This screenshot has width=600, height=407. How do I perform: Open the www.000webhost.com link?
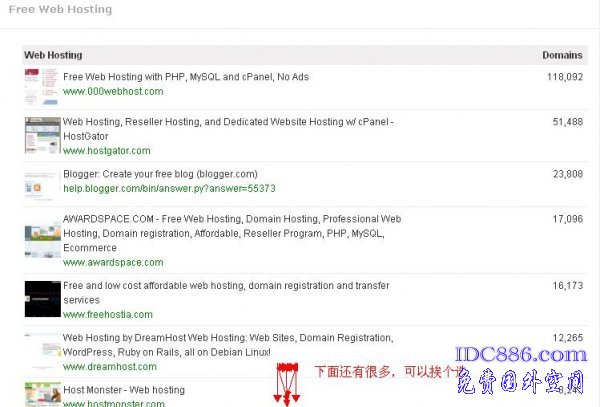(112, 91)
